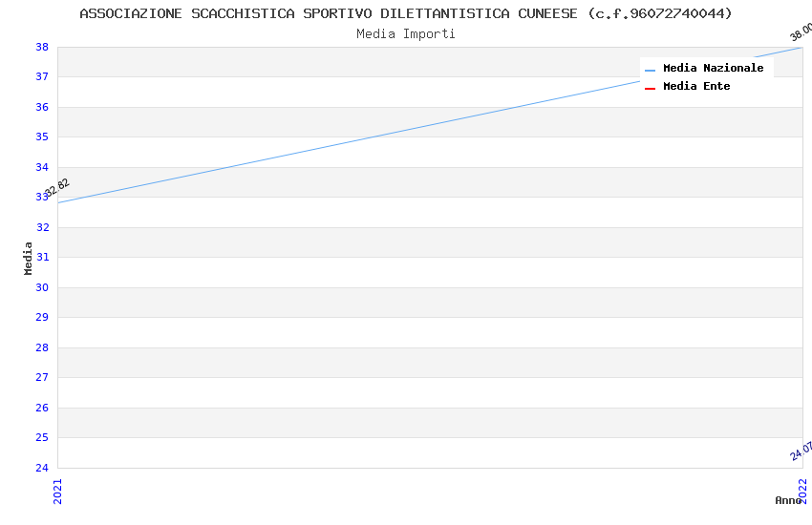Select the 27 y-axis tick label
This screenshot has height=525, width=812.
coord(42,377)
